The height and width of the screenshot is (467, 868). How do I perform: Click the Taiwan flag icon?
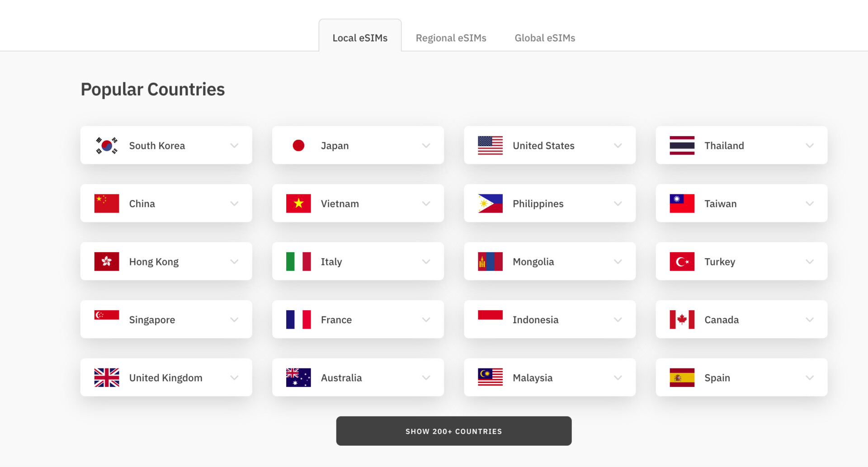682,203
